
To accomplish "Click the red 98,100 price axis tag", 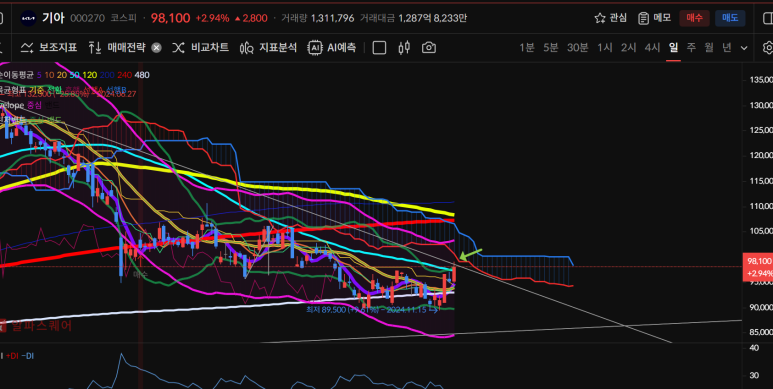I will [x=758, y=267].
